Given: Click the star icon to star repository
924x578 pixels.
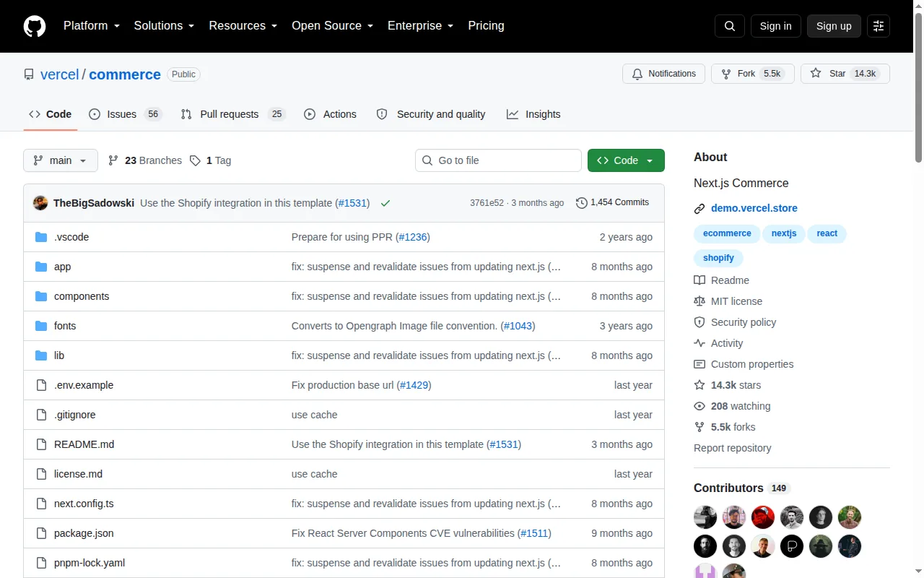Looking at the screenshot, I should (x=816, y=74).
